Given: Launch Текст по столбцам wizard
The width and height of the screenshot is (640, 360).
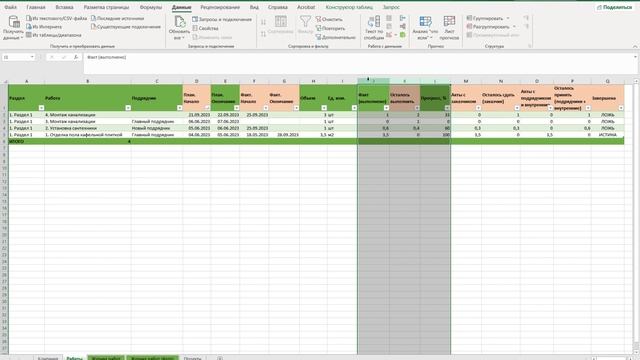Looking at the screenshot, I should 374,28.
